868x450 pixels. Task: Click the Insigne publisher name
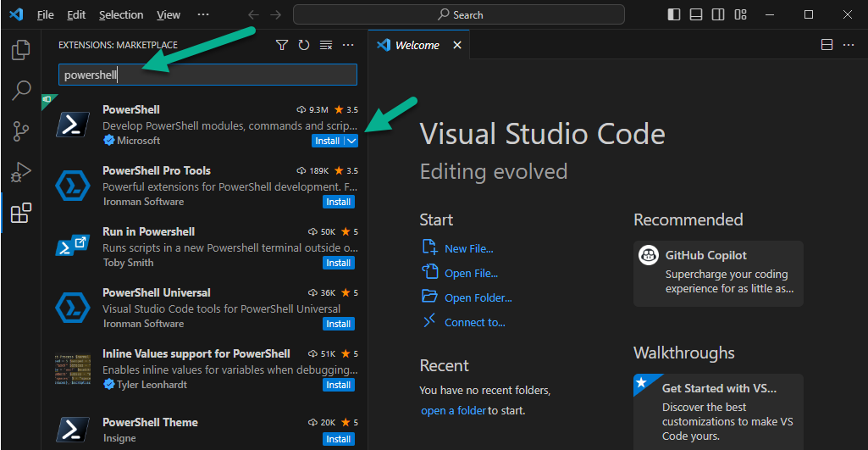point(119,438)
